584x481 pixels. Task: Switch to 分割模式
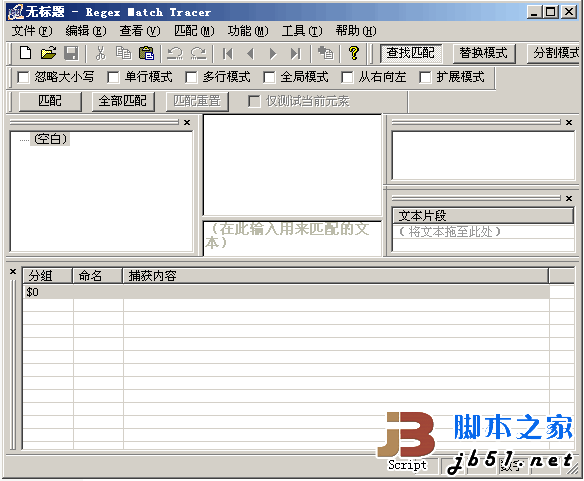click(554, 53)
